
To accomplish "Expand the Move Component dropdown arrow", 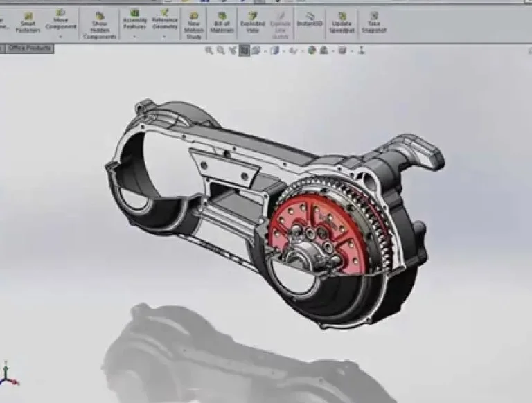I will [x=61, y=36].
